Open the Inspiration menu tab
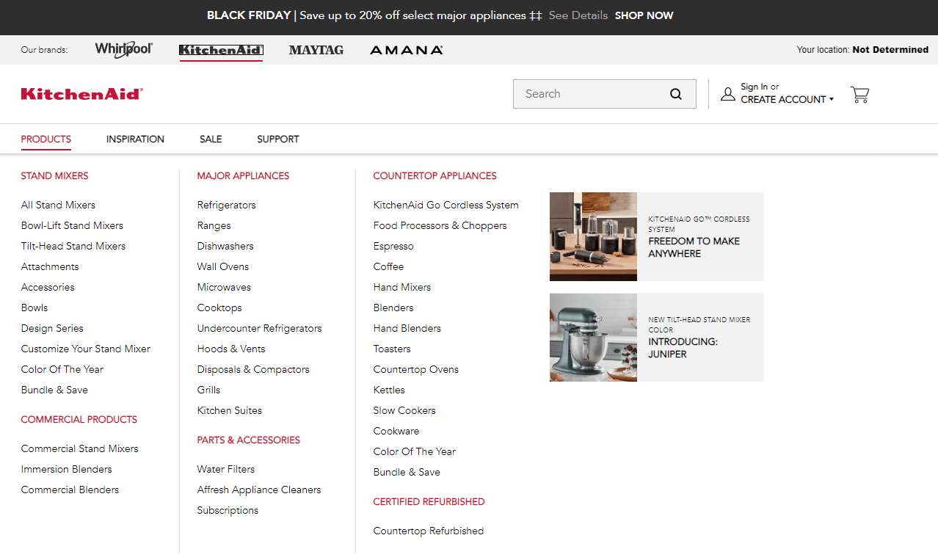Image resolution: width=938 pixels, height=560 pixels. [135, 139]
